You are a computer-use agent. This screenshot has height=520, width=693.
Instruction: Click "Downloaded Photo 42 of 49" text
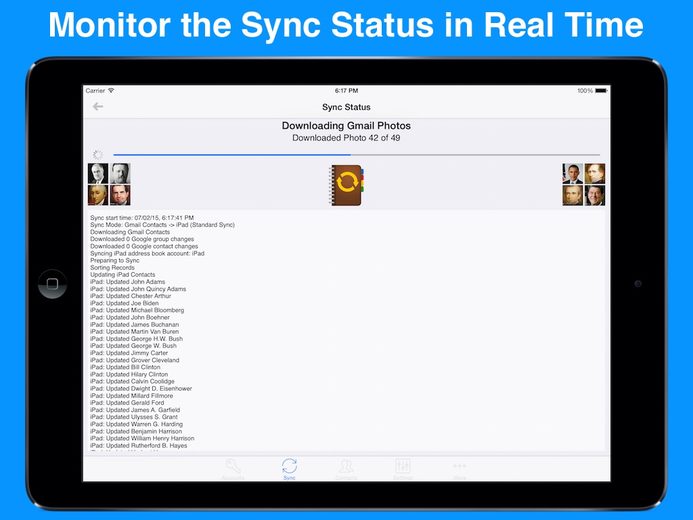pos(346,138)
